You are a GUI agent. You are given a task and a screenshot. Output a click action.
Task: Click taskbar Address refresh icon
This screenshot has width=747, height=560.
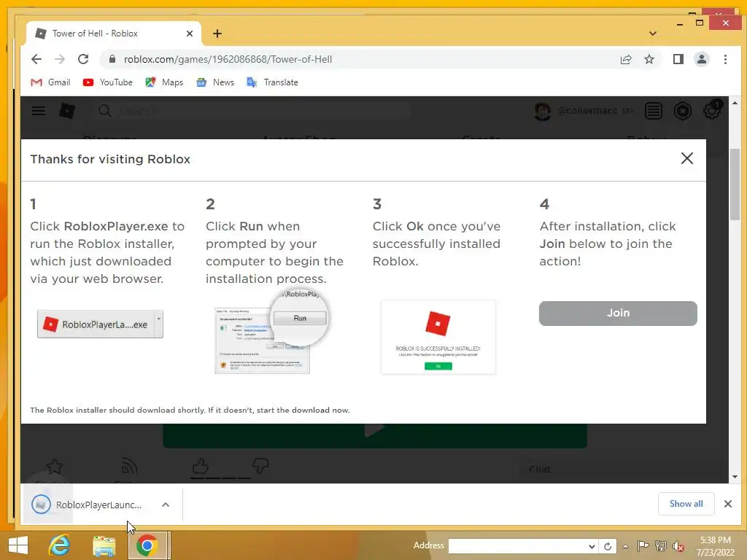[x=608, y=546]
